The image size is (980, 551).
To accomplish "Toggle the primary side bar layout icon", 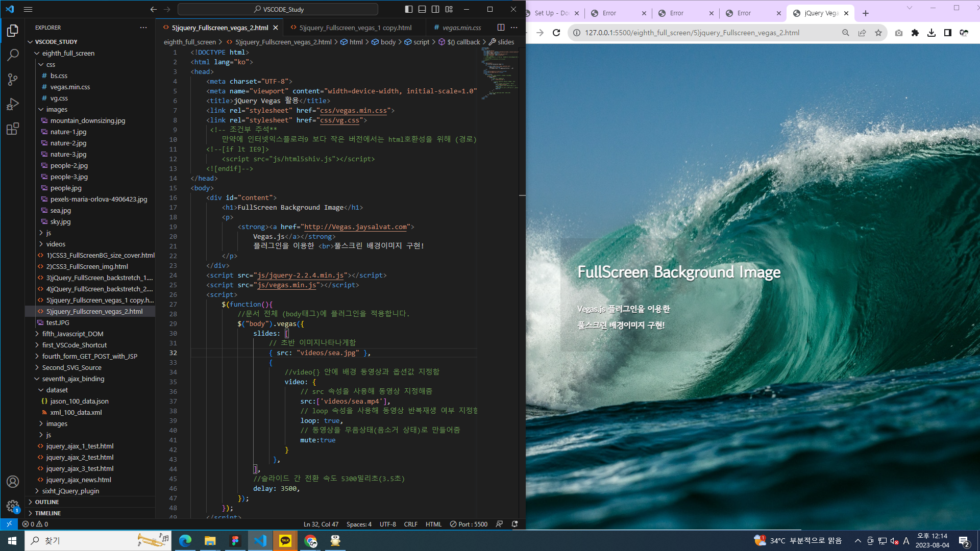I will pos(409,9).
